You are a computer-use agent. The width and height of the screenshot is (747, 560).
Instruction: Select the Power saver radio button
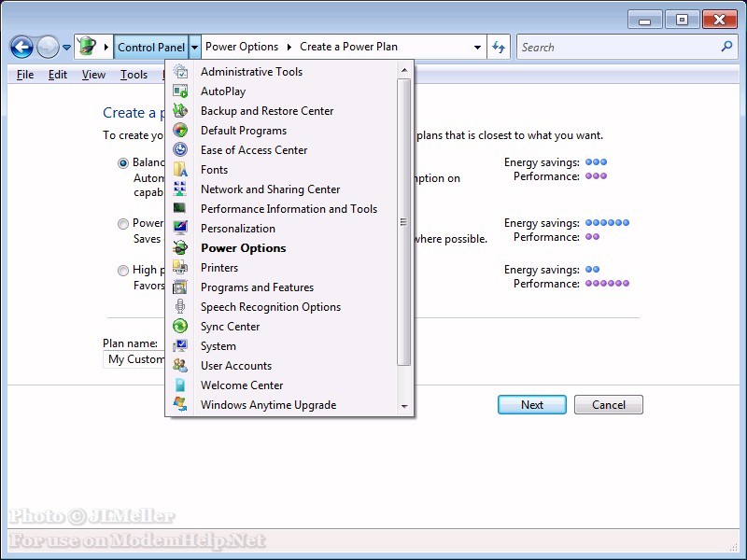(123, 224)
